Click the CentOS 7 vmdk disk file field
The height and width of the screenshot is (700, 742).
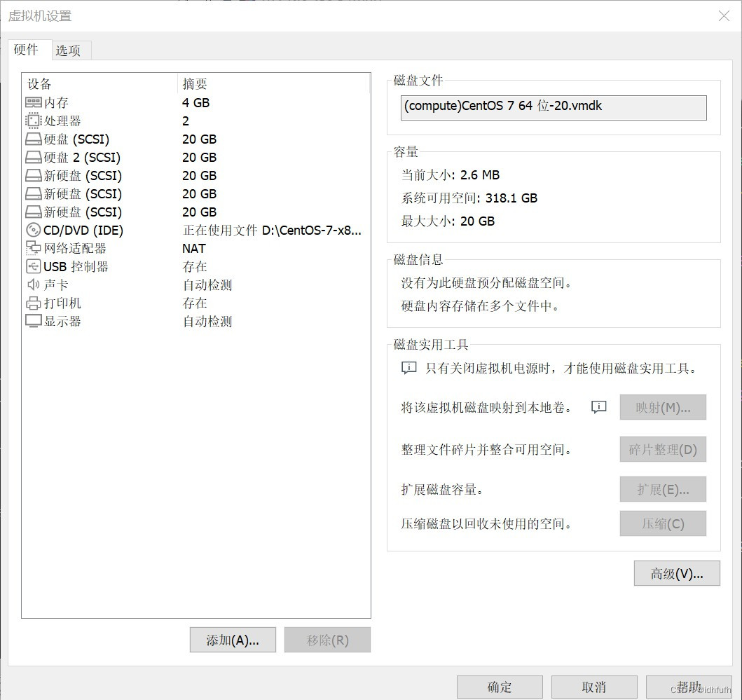click(553, 107)
